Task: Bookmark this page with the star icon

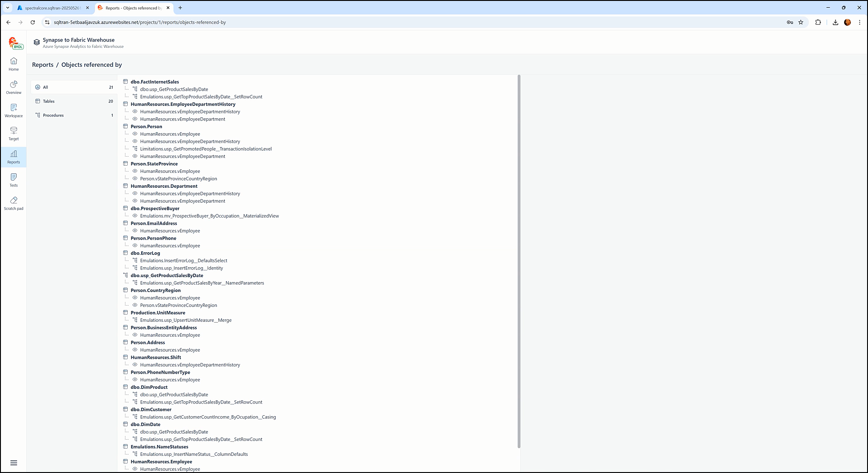Action: coord(801,22)
